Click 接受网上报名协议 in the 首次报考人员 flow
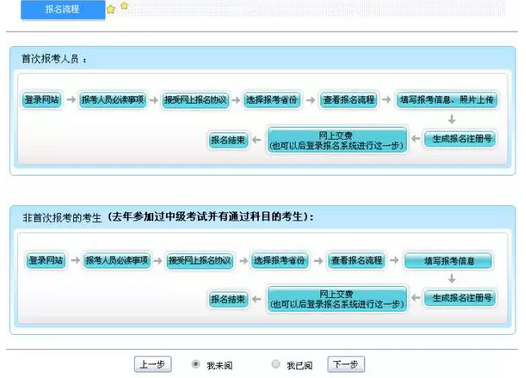Viewport: 526px width, 378px height. point(196,100)
